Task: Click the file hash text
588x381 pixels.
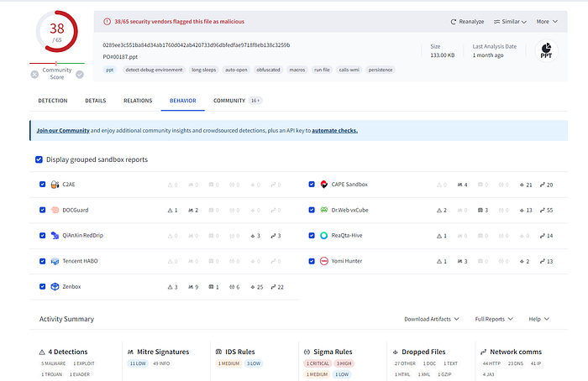Action: (196, 45)
